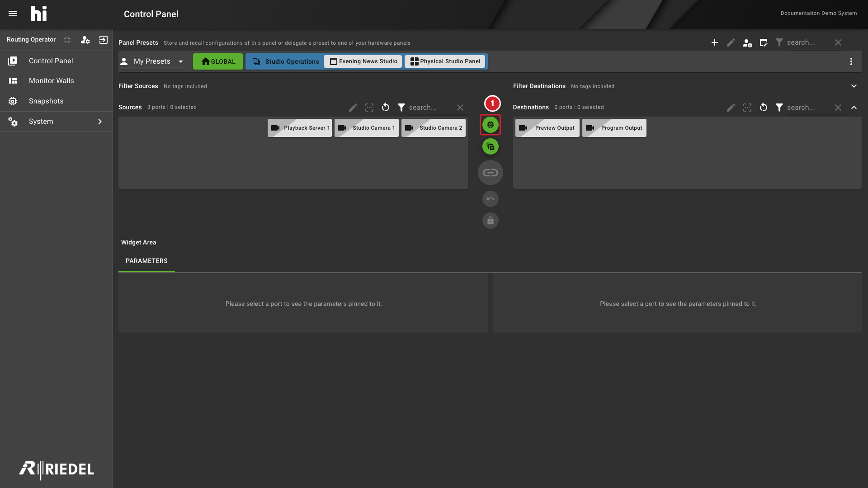This screenshot has width=868, height=488.
Task: Filter destinations with the funnel icon
Action: point(779,108)
